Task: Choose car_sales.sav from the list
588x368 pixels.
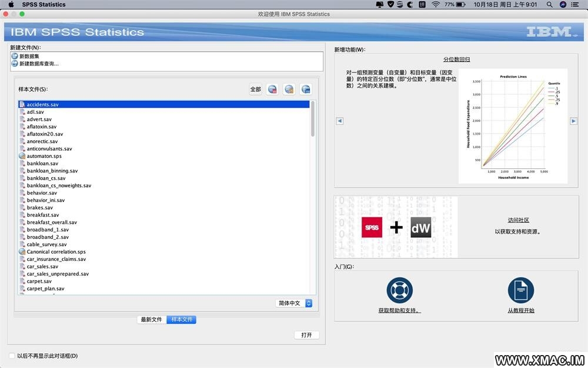Action: coord(164,266)
